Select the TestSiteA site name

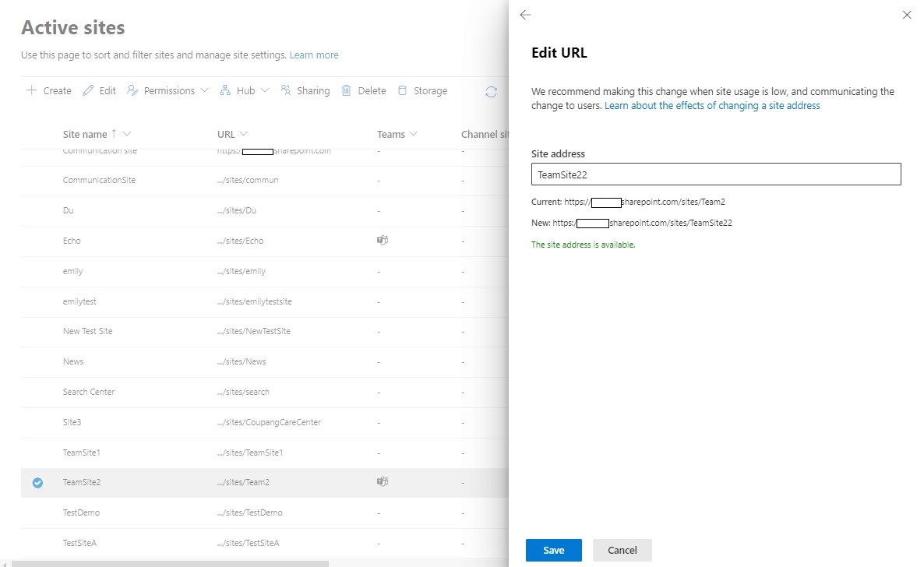[79, 543]
